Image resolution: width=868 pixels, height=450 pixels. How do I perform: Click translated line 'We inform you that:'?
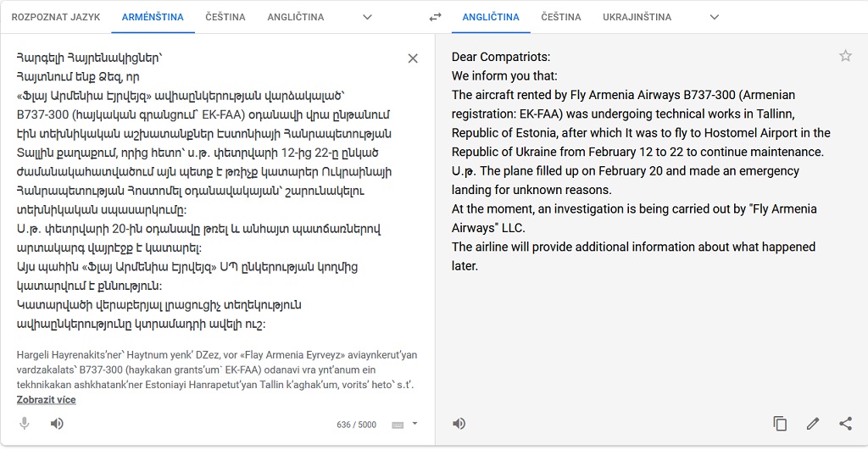[504, 75]
